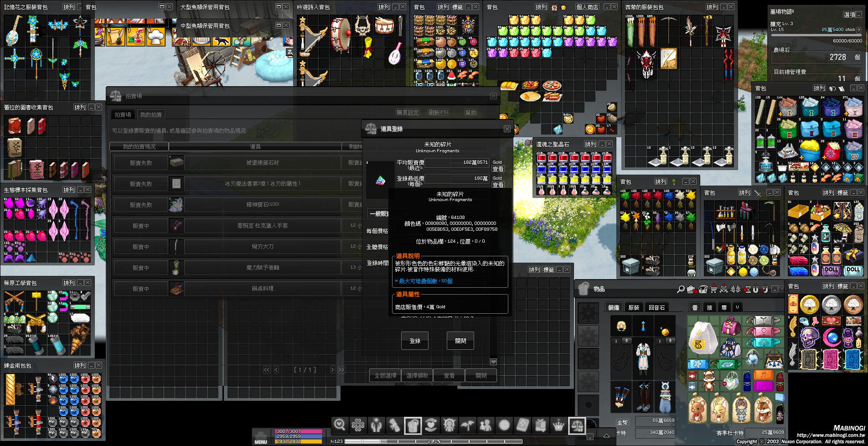This screenshot has height=446, width=868.
Task: Click the round patterned orb icon in toolbar
Action: click(x=504, y=425)
